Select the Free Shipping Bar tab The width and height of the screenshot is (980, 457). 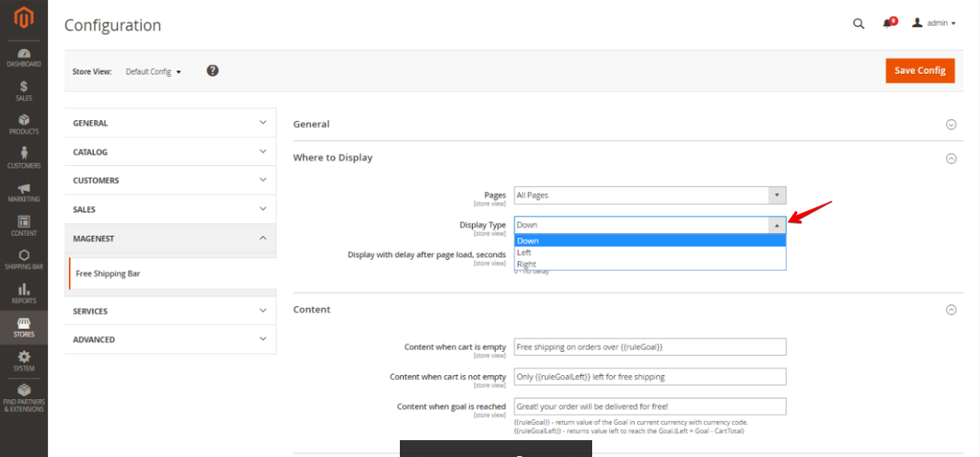[108, 273]
